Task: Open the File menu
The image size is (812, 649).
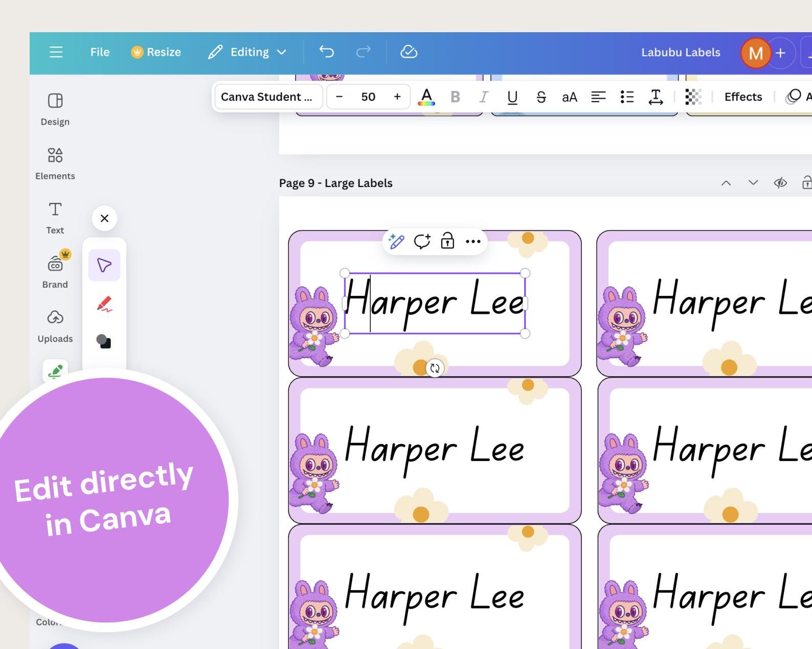Action: [x=100, y=52]
